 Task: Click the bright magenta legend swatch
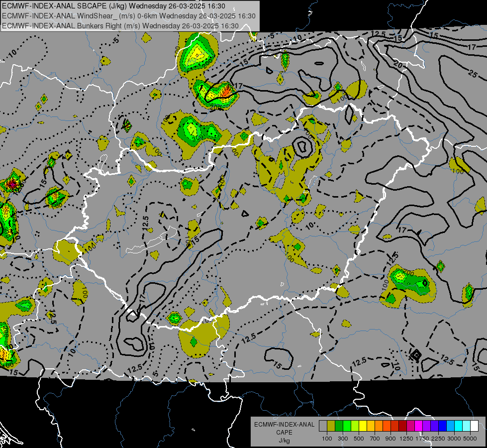419,426
